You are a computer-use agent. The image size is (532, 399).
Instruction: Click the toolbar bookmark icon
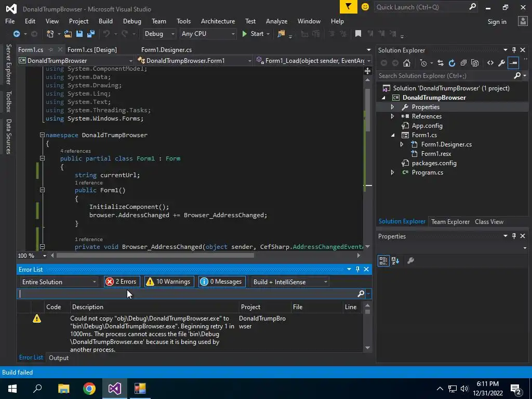(x=358, y=34)
